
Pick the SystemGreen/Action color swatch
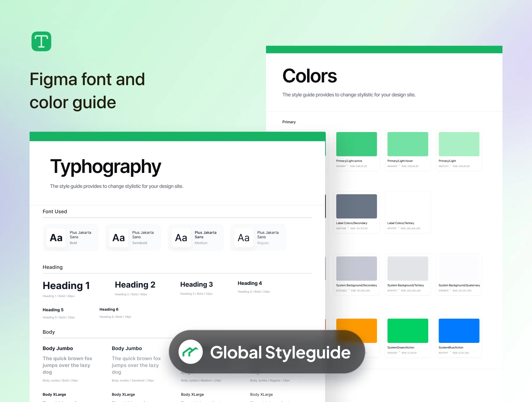[408, 331]
